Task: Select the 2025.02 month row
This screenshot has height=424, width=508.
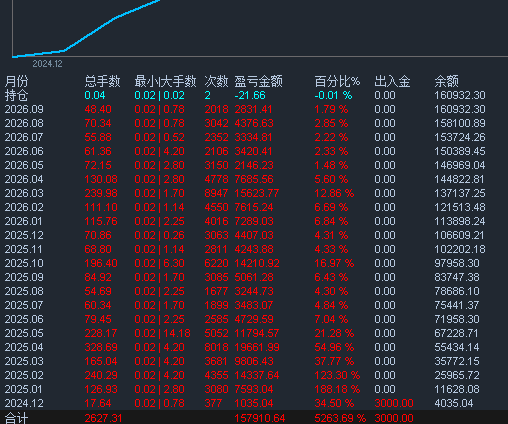Action: (24, 376)
